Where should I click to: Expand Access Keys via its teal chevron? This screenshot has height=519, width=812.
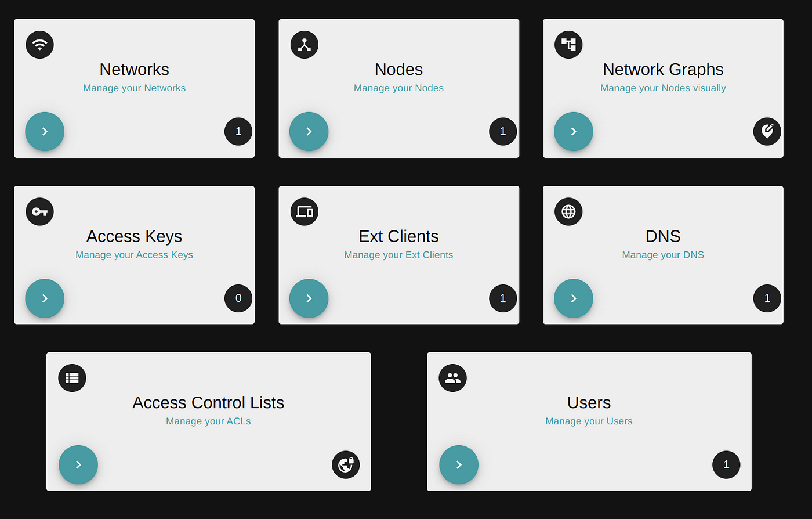(x=45, y=298)
